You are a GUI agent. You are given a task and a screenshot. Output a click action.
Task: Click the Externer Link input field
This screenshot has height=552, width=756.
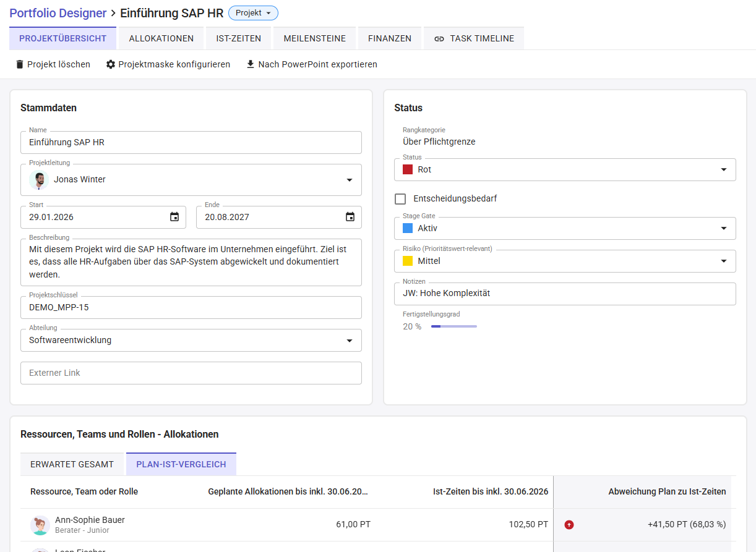click(191, 373)
